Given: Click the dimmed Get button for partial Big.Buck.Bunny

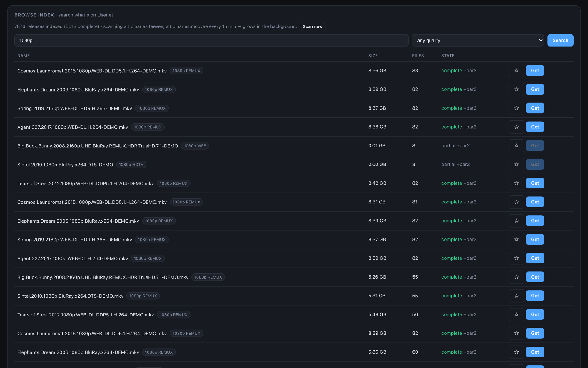Looking at the screenshot, I should pyautogui.click(x=535, y=146).
